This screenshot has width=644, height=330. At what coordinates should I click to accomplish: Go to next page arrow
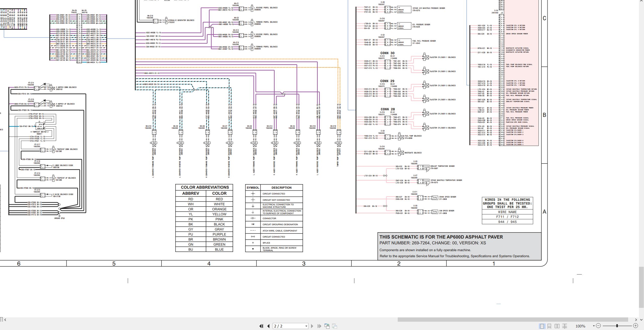tap(312, 326)
